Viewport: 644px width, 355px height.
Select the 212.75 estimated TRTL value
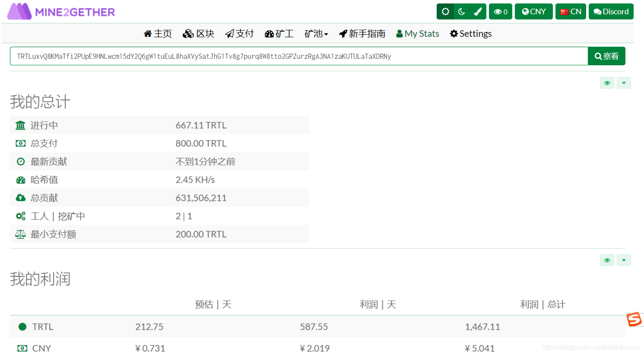point(149,327)
